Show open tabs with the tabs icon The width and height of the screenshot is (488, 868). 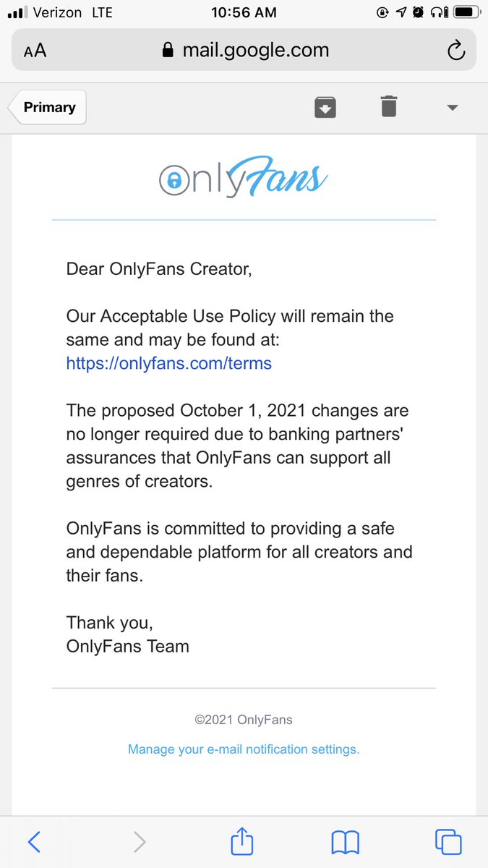pyautogui.click(x=448, y=841)
